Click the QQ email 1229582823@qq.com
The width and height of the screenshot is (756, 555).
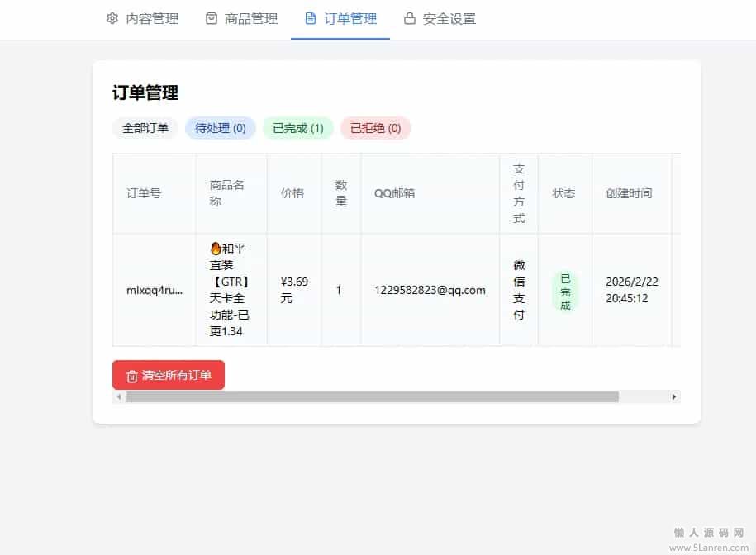click(430, 290)
